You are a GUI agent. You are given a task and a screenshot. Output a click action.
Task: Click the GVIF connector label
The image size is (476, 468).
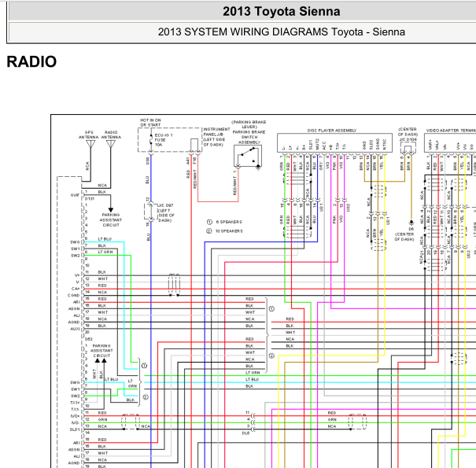click(x=75, y=195)
